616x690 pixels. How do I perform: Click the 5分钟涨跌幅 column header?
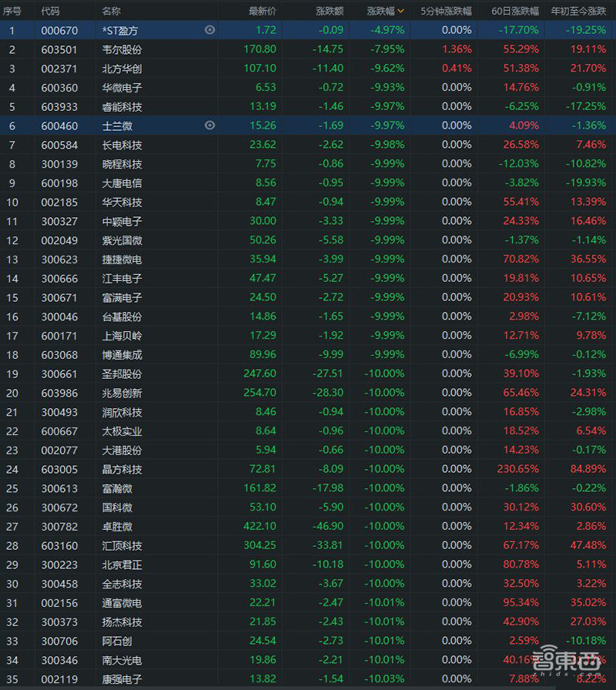click(446, 12)
